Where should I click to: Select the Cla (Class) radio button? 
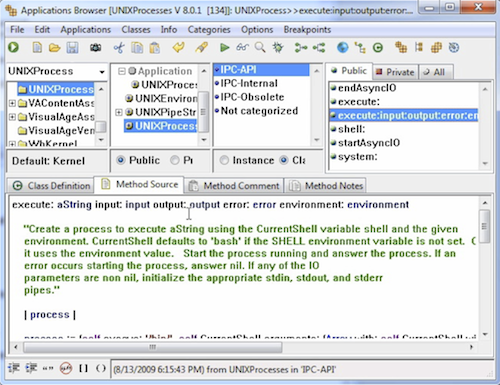click(284, 160)
